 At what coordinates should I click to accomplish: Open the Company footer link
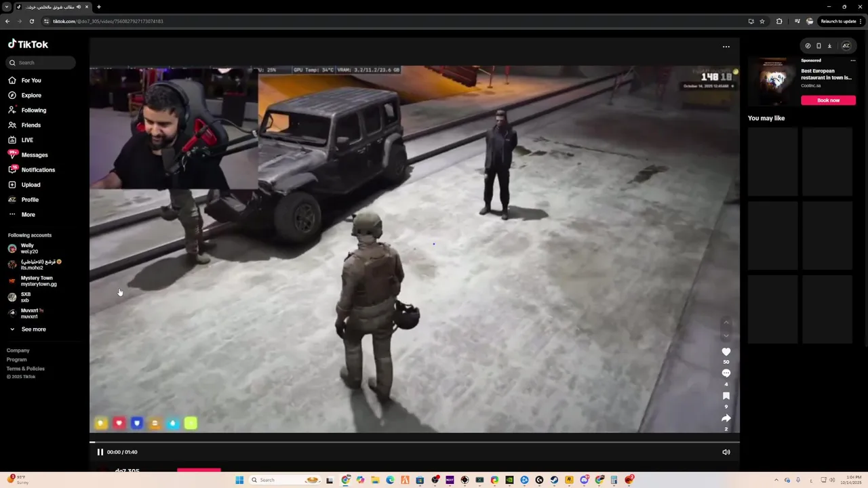coord(18,350)
